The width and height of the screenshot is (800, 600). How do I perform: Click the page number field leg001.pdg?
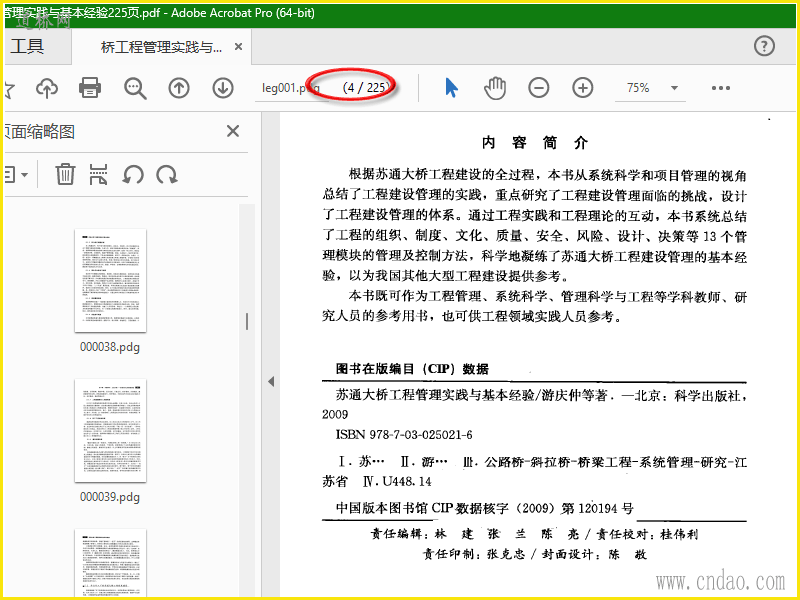292,88
